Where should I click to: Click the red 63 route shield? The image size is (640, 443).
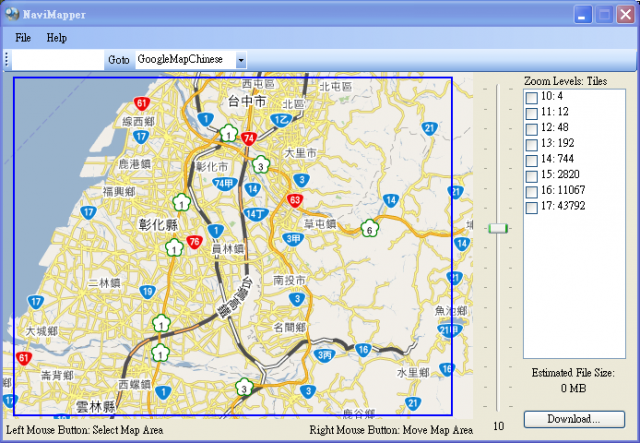pyautogui.click(x=294, y=200)
